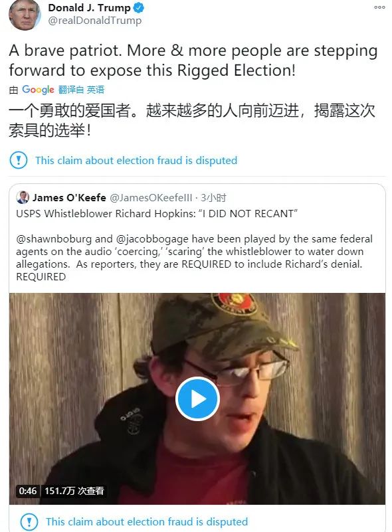Click the blue verified checkmark badge

[139, 7]
